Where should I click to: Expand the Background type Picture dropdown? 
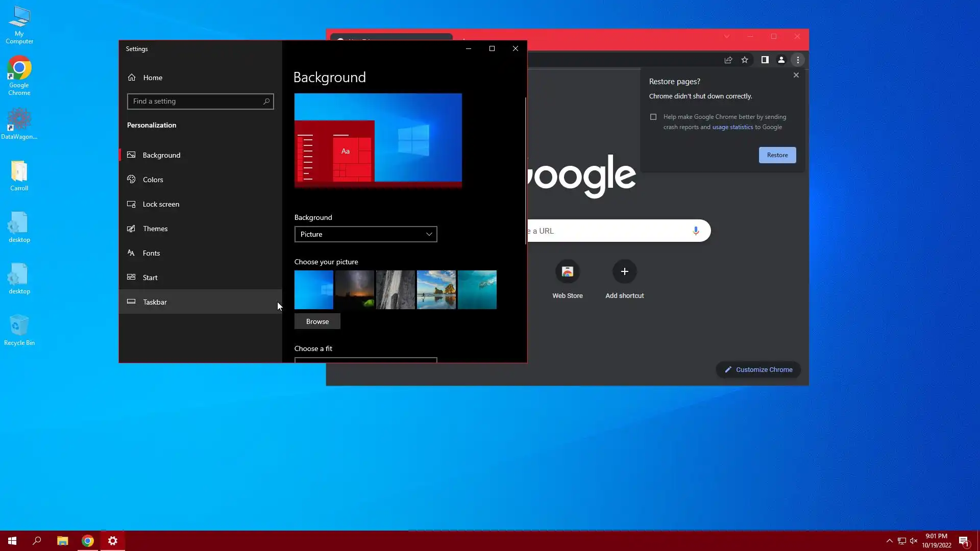[365, 234]
